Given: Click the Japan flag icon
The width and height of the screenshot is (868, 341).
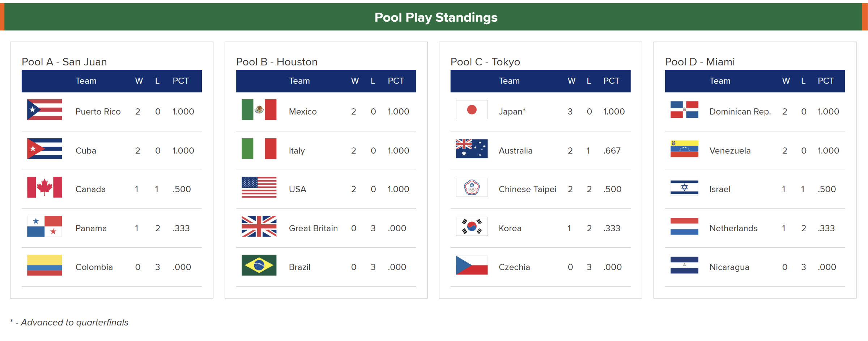Looking at the screenshot, I should pos(472,110).
